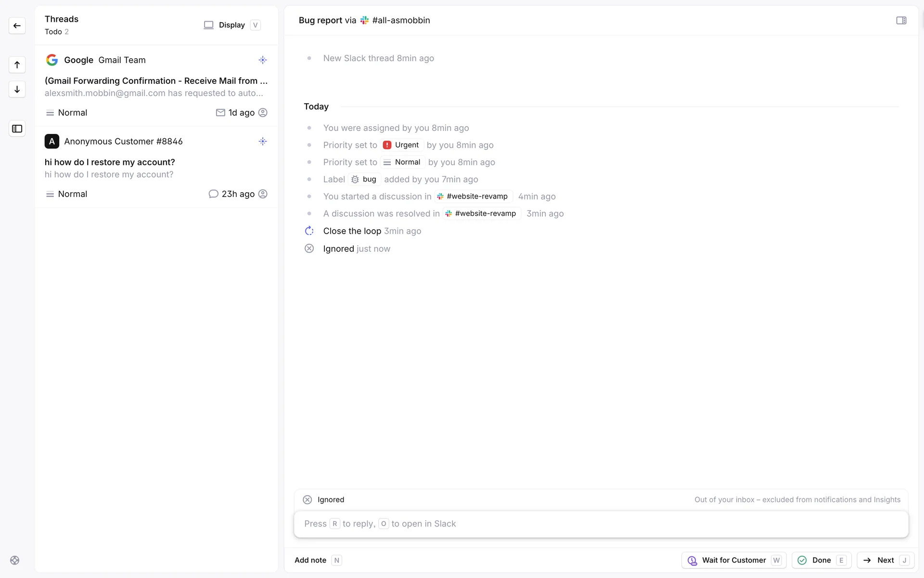Toggle the right details panel icon

coord(901,20)
